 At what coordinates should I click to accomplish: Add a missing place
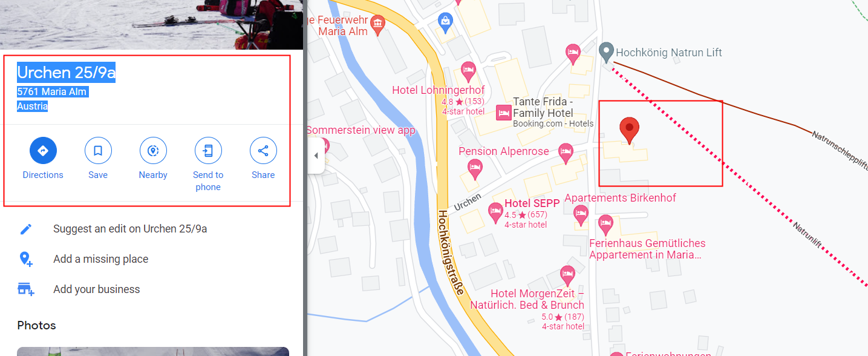(x=100, y=259)
